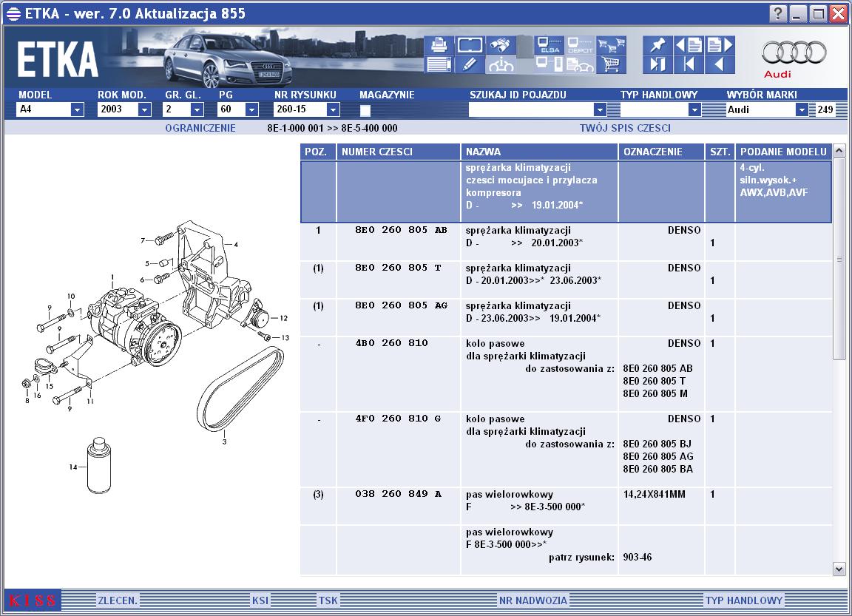Image resolution: width=852 pixels, height=616 pixels.
Task: Click the list view icon below the printer
Action: [439, 64]
